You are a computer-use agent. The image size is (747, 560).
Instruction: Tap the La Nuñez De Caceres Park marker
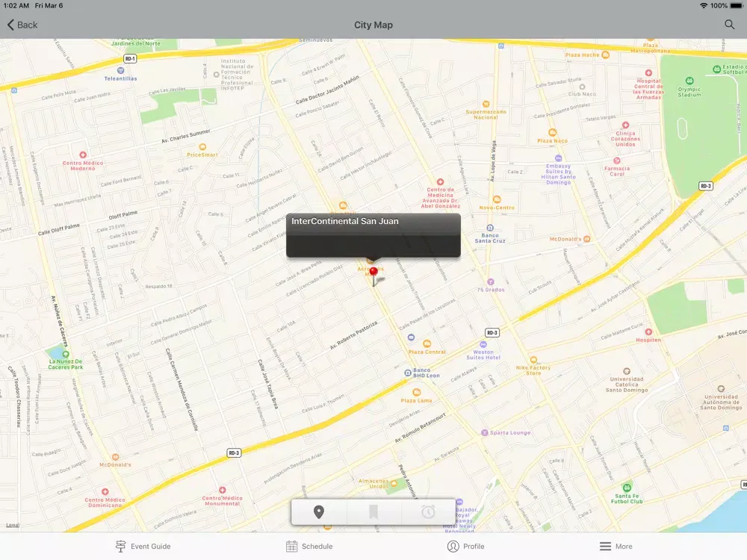point(66,354)
